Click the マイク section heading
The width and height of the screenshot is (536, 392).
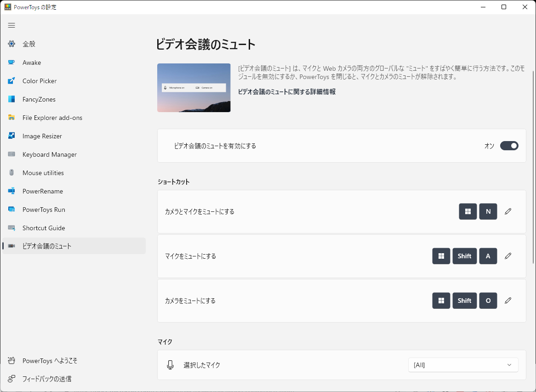[165, 342]
